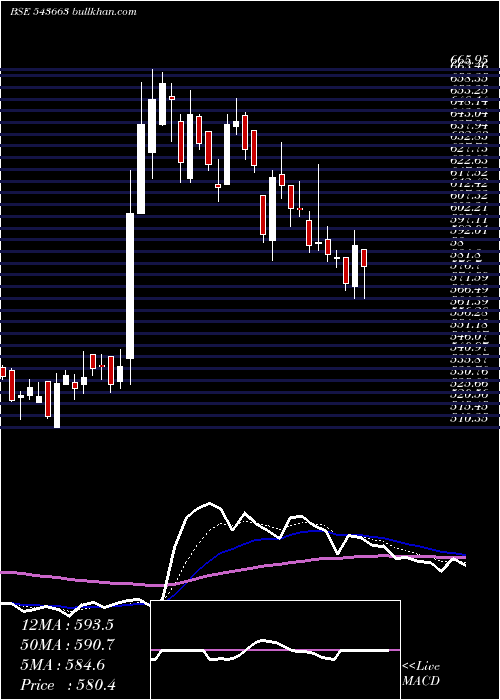Click the tallest white breakout candlestick
This screenshot has height=700, width=500.
click(x=130, y=286)
